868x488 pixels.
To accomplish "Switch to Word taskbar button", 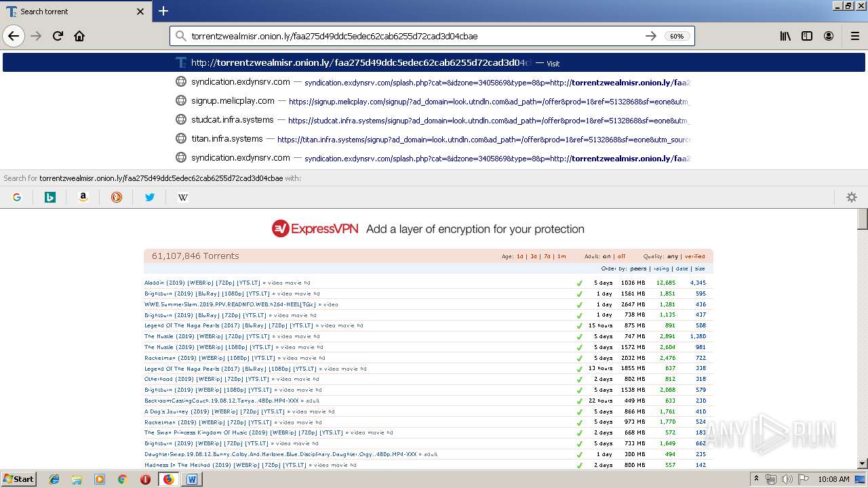I will [x=191, y=479].
